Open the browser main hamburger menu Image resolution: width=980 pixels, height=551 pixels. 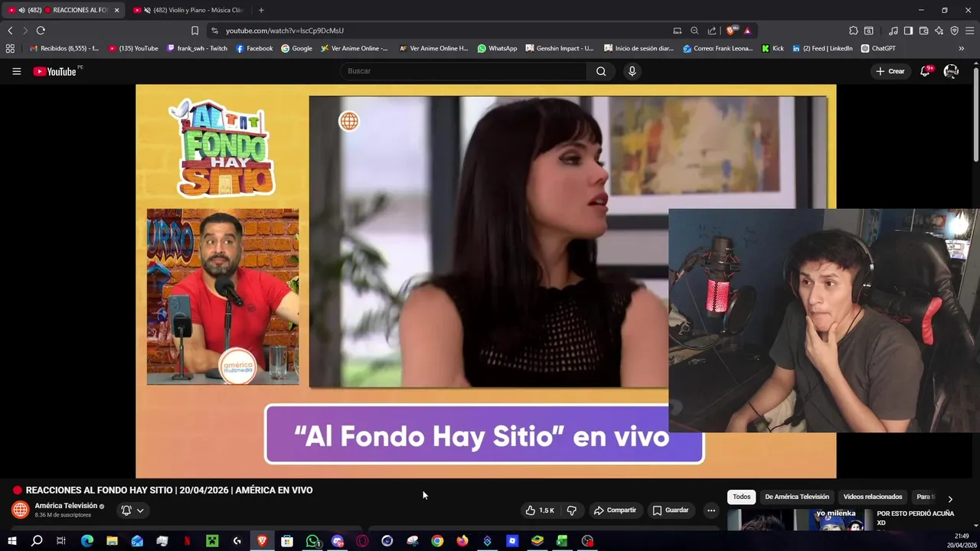coord(970,31)
